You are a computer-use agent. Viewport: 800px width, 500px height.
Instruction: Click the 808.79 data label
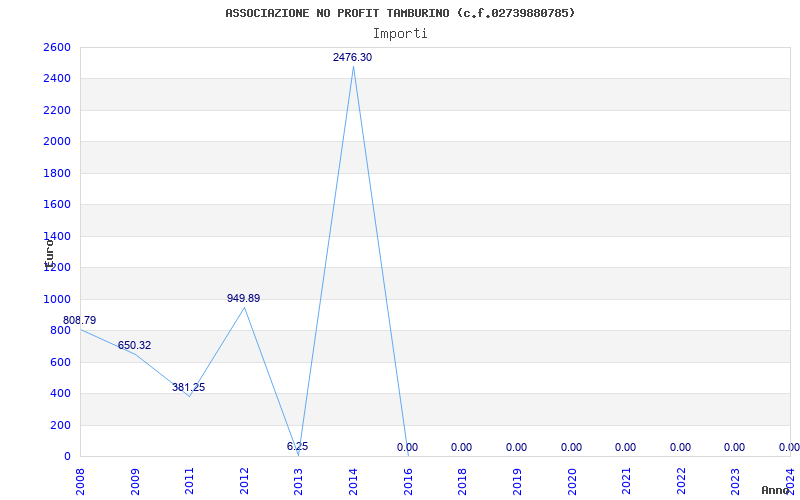click(x=80, y=320)
